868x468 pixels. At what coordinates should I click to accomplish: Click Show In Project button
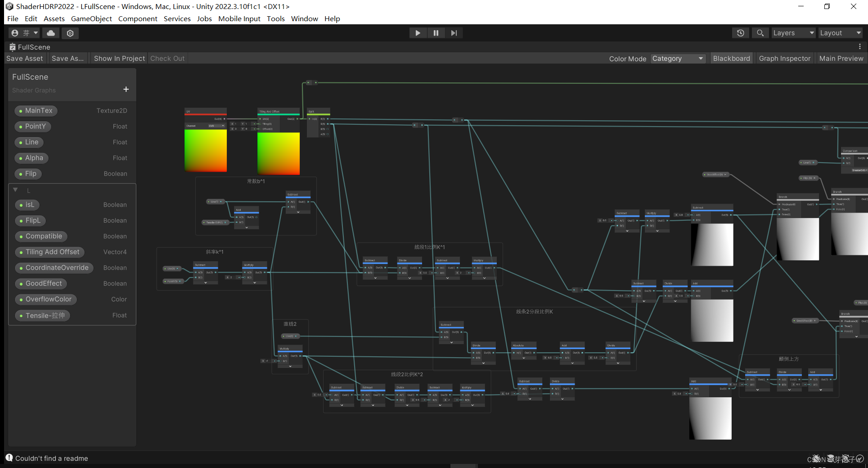(x=119, y=59)
